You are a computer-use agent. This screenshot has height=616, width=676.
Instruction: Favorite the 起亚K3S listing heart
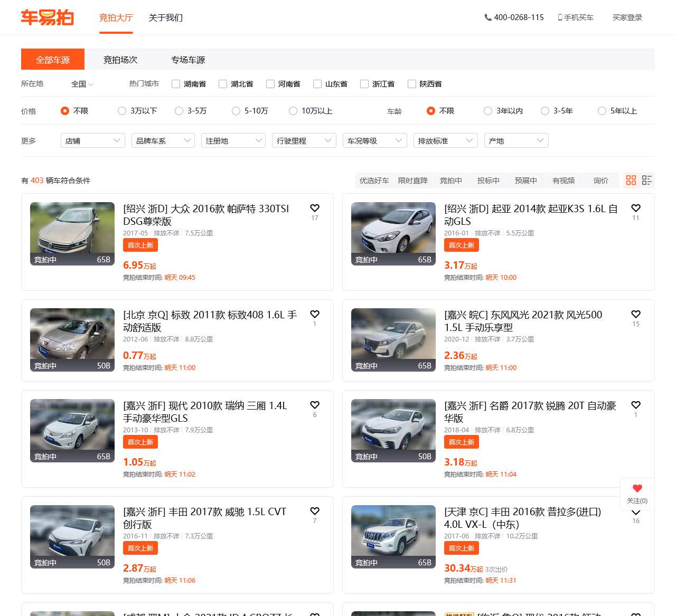(636, 208)
